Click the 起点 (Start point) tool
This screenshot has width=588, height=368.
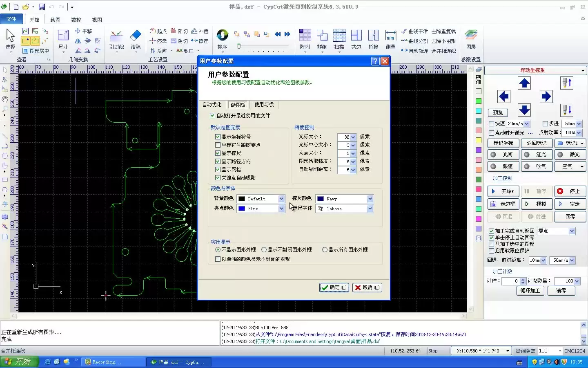point(158,31)
